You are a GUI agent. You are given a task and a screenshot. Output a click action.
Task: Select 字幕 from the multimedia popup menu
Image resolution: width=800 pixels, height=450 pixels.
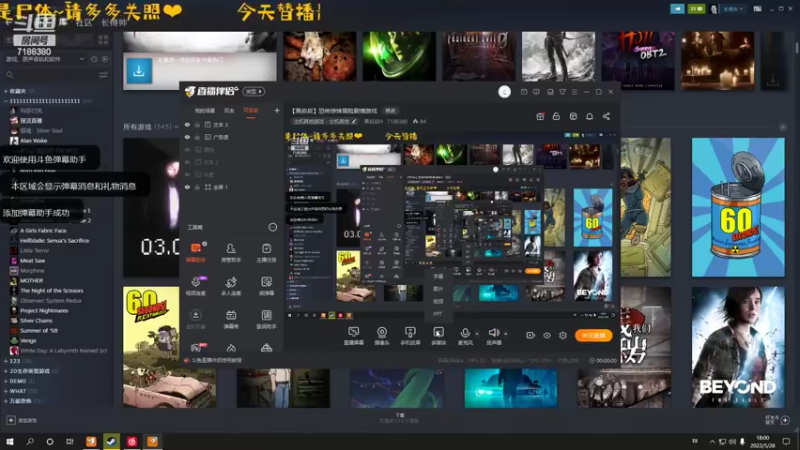(438, 276)
